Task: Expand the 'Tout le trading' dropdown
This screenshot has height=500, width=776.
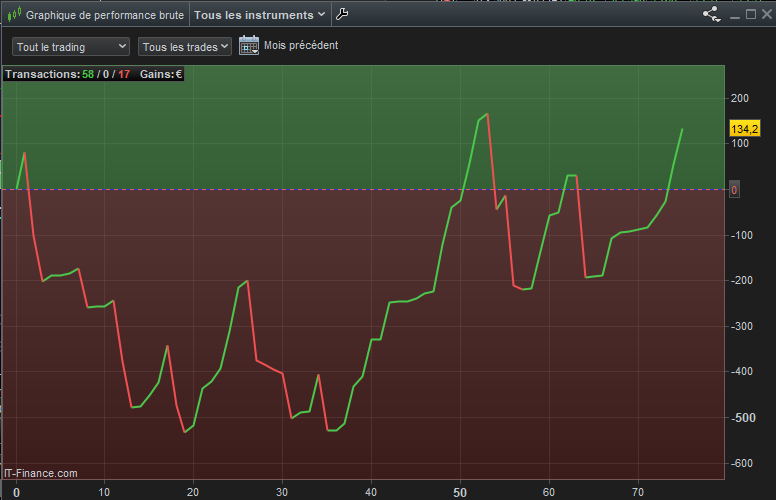Action: coord(71,47)
